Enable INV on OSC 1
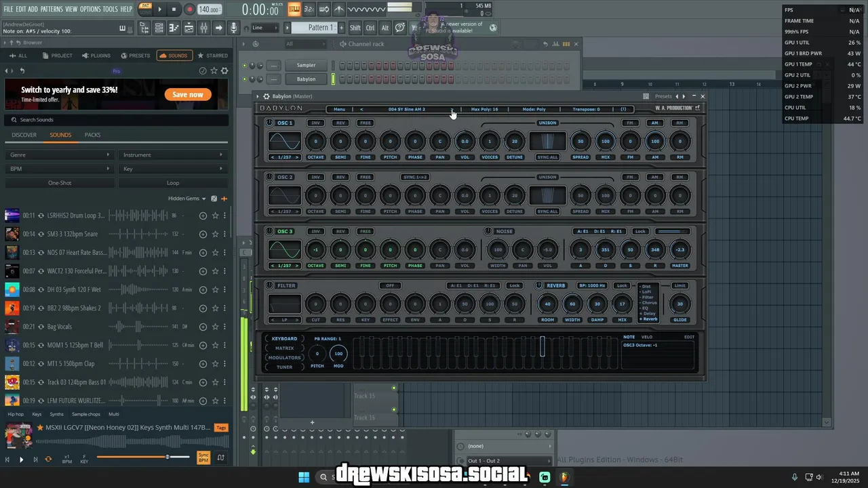 coord(315,123)
